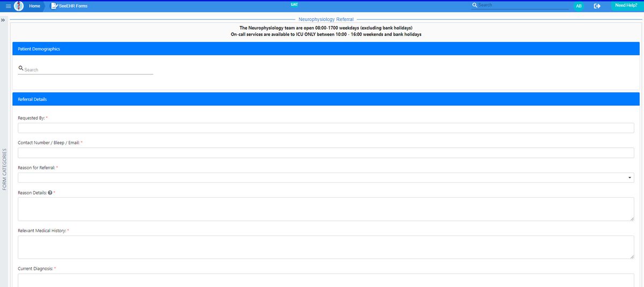Open the Need Help? button
Image resolution: width=644 pixels, height=287 pixels.
[x=626, y=5]
